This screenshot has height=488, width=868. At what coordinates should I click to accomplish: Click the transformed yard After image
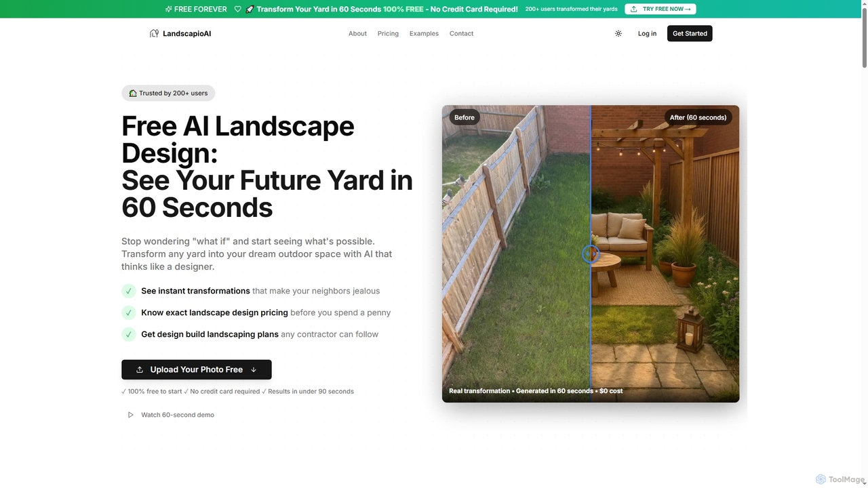665,254
